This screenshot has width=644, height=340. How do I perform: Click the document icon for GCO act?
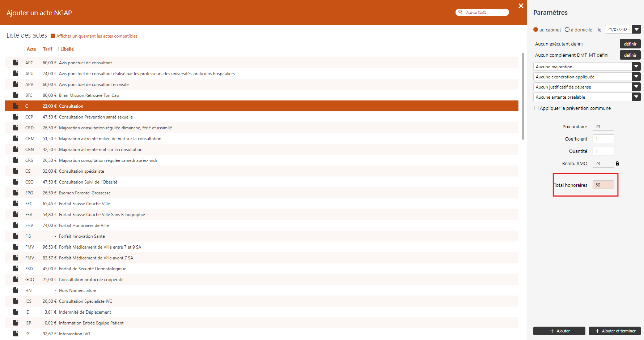16,279
